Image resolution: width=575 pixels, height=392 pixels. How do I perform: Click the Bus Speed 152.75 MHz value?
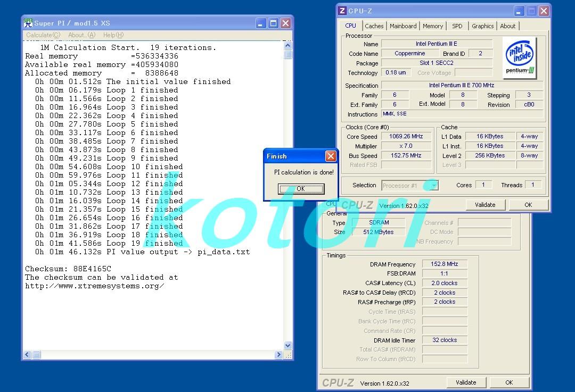(x=406, y=155)
